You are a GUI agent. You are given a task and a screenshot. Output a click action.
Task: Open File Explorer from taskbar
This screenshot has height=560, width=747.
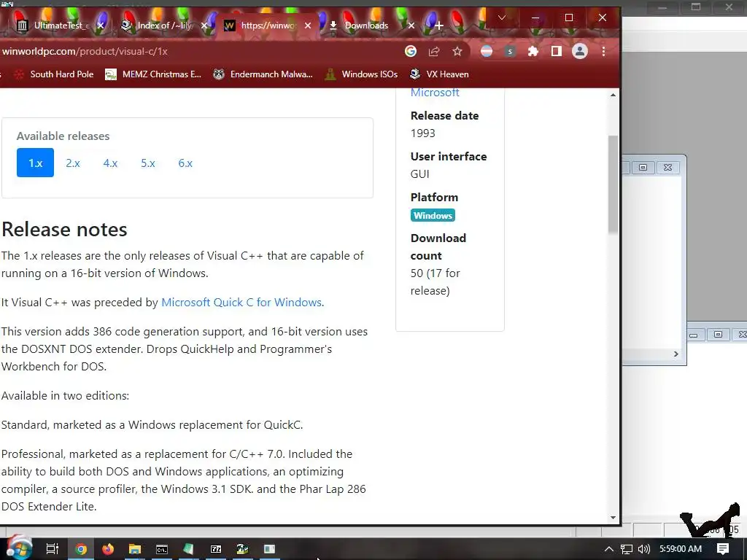135,549
